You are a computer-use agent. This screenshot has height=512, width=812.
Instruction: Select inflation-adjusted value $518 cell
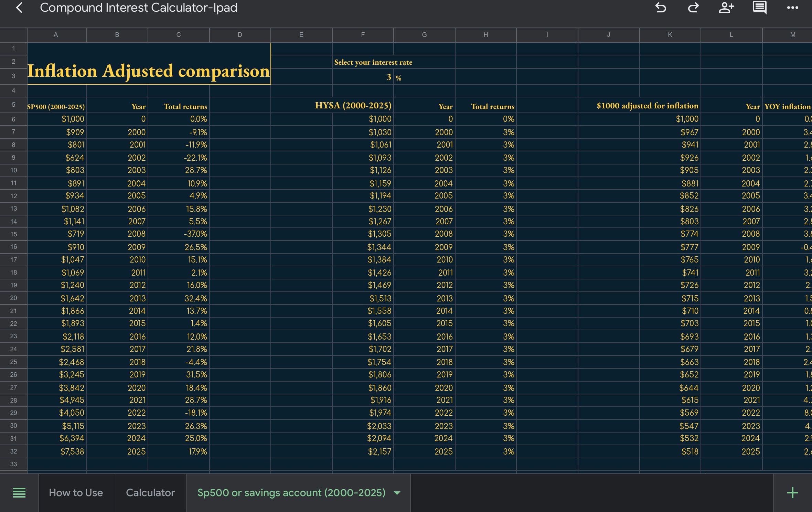tap(670, 451)
